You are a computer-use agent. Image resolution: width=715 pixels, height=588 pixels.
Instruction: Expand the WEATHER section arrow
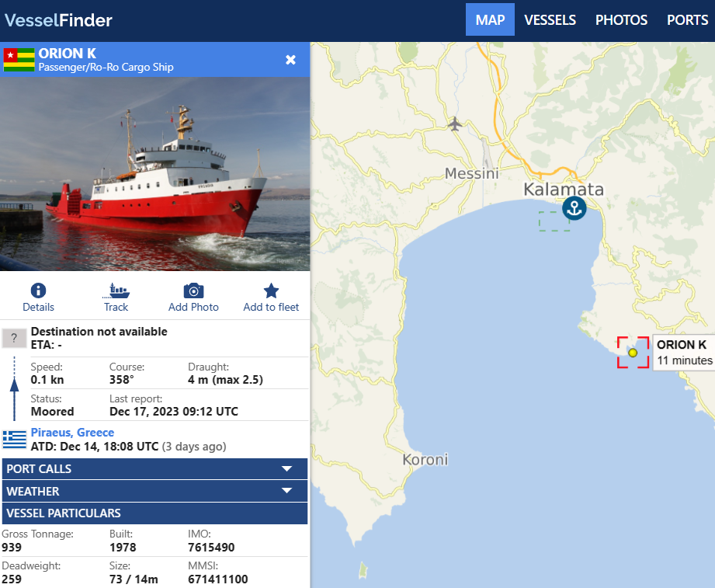[x=286, y=491]
